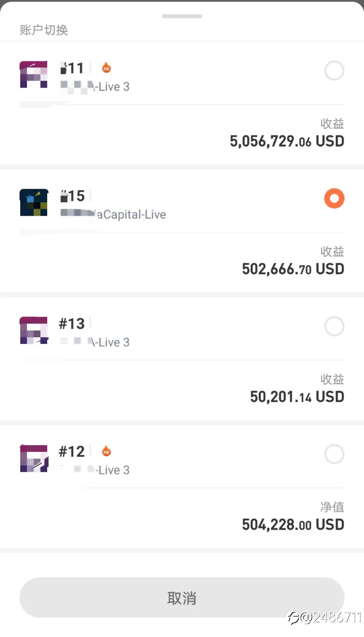Tap the #13 account number label
Viewport: 364px width, 637px height.
pyautogui.click(x=72, y=324)
